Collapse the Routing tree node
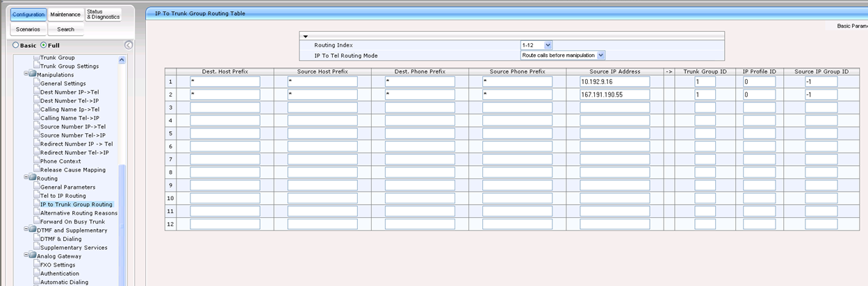Screen dimensions: 868x286 [x=26, y=178]
